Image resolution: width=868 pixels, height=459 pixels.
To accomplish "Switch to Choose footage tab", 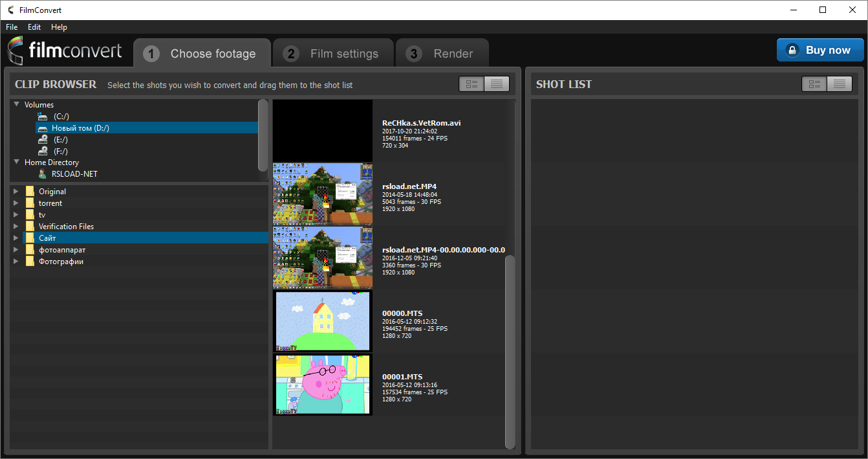I will (202, 52).
